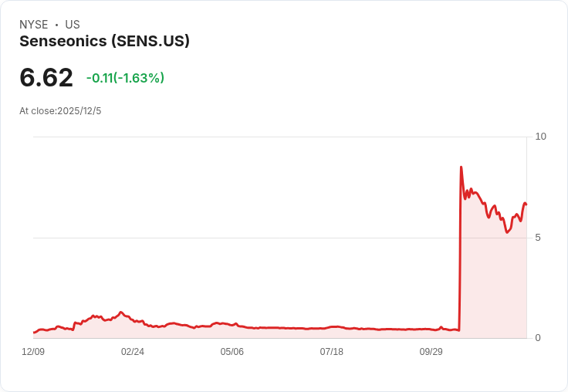Image resolution: width=568 pixels, height=392 pixels.
Task: Select the 02/24 date on the time axis
Action: pos(133,352)
